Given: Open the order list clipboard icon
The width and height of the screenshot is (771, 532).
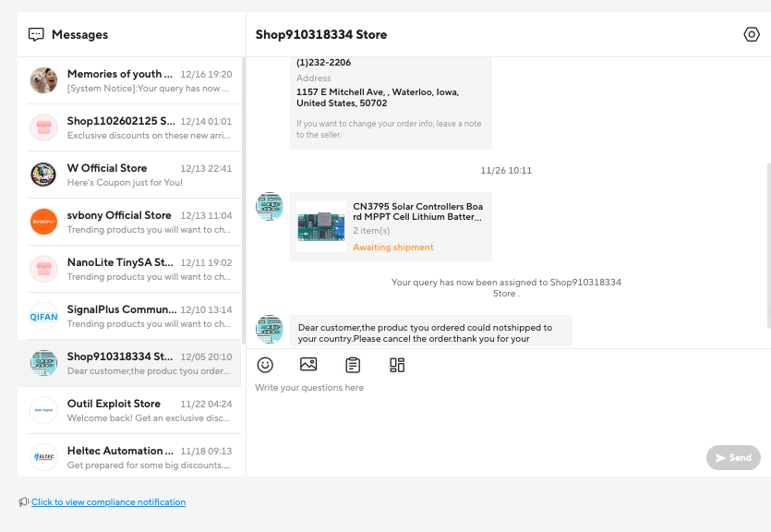Looking at the screenshot, I should pyautogui.click(x=353, y=365).
